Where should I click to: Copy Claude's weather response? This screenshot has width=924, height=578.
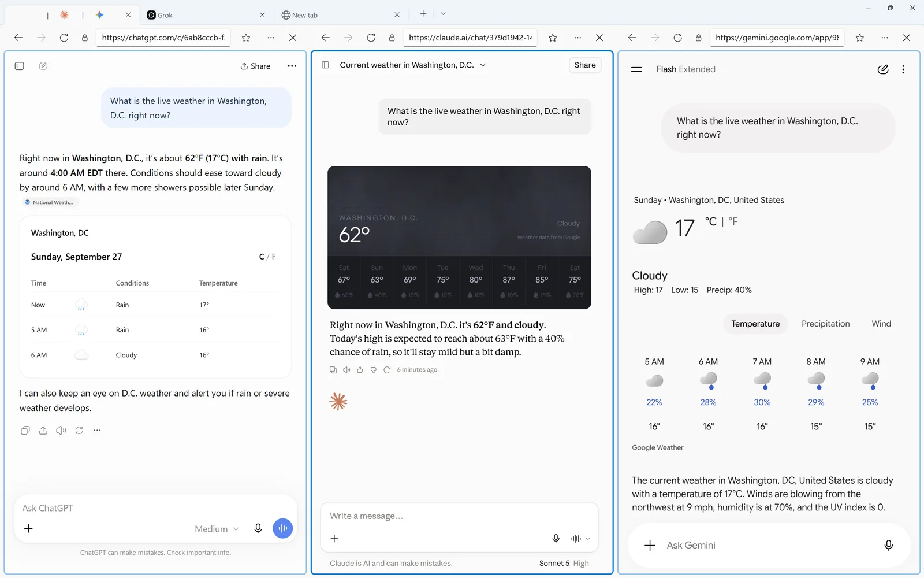333,370
